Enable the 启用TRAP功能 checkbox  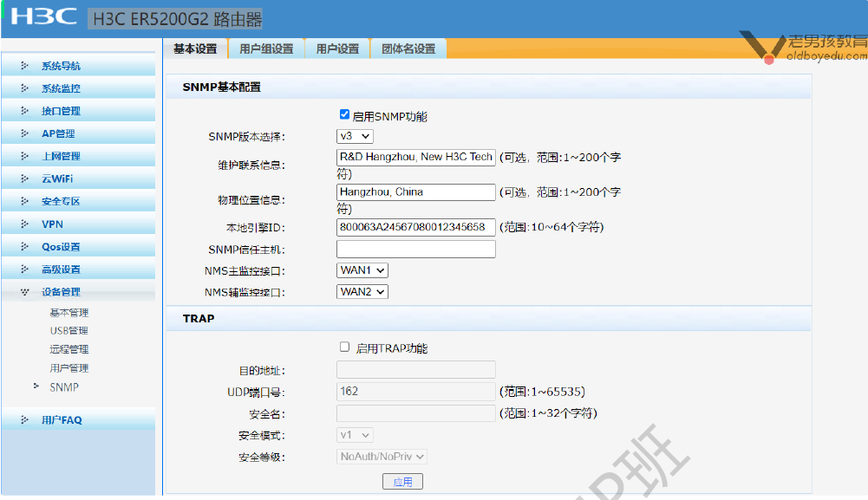point(344,347)
